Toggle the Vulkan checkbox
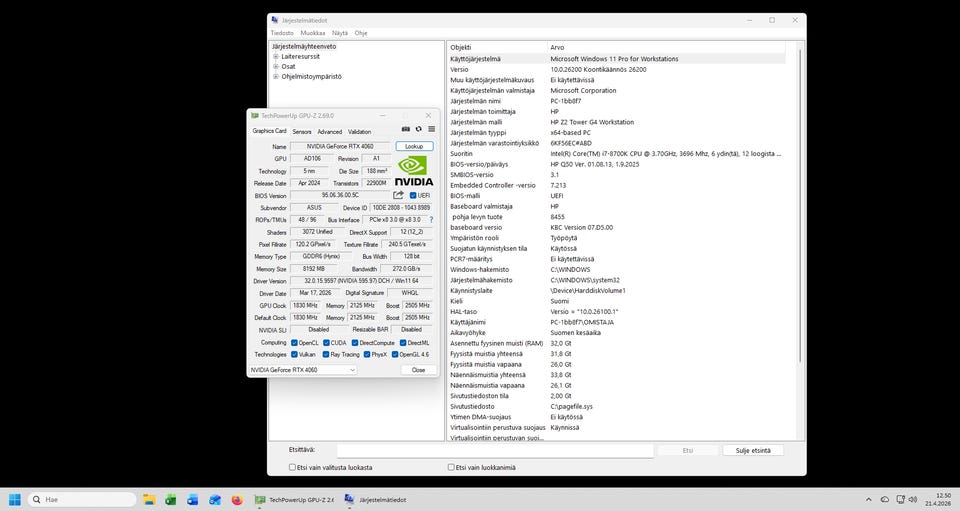The image size is (960, 511). 294,354
